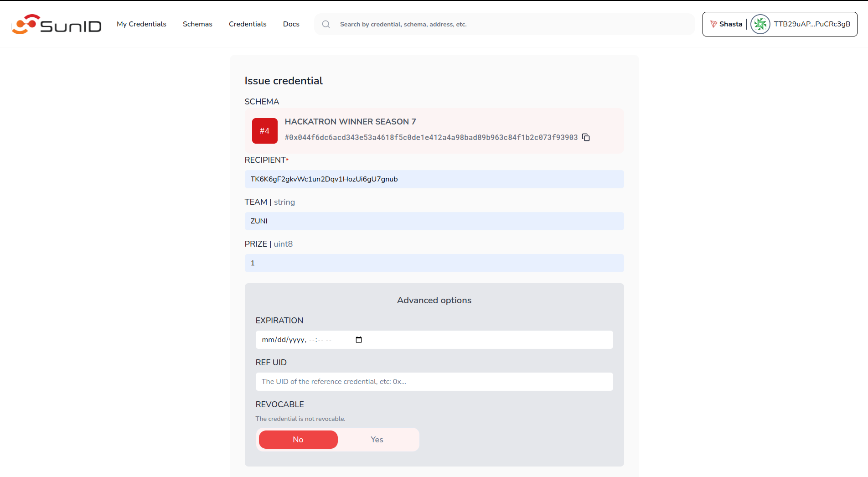The height and width of the screenshot is (477, 868).
Task: Open Credentials menu item
Action: tap(248, 24)
